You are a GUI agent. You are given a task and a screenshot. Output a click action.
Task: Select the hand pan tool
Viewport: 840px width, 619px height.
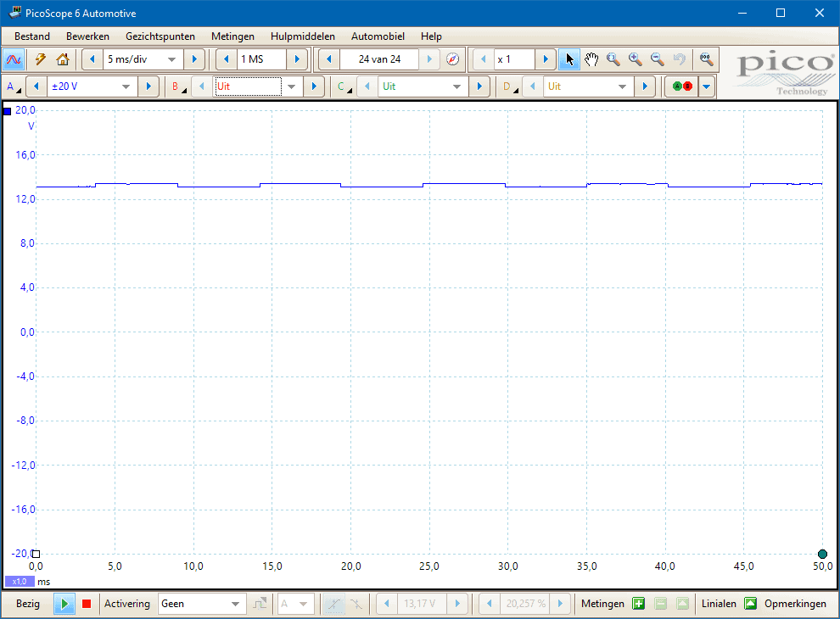click(591, 59)
